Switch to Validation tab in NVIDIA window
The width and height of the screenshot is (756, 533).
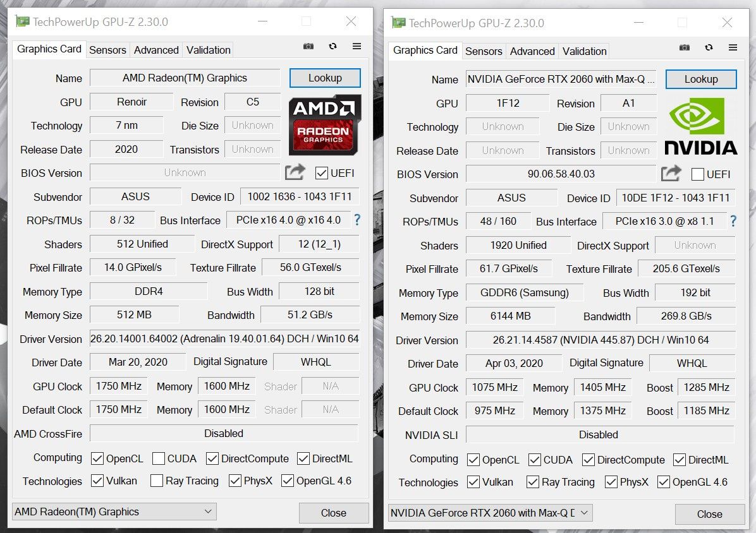coord(584,51)
